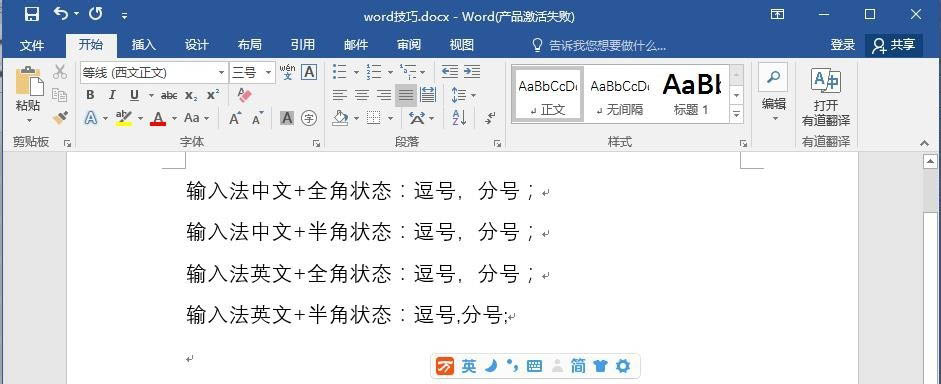The width and height of the screenshot is (941, 384).
Task: Click the enclosed character 字 icon
Action: click(x=309, y=118)
